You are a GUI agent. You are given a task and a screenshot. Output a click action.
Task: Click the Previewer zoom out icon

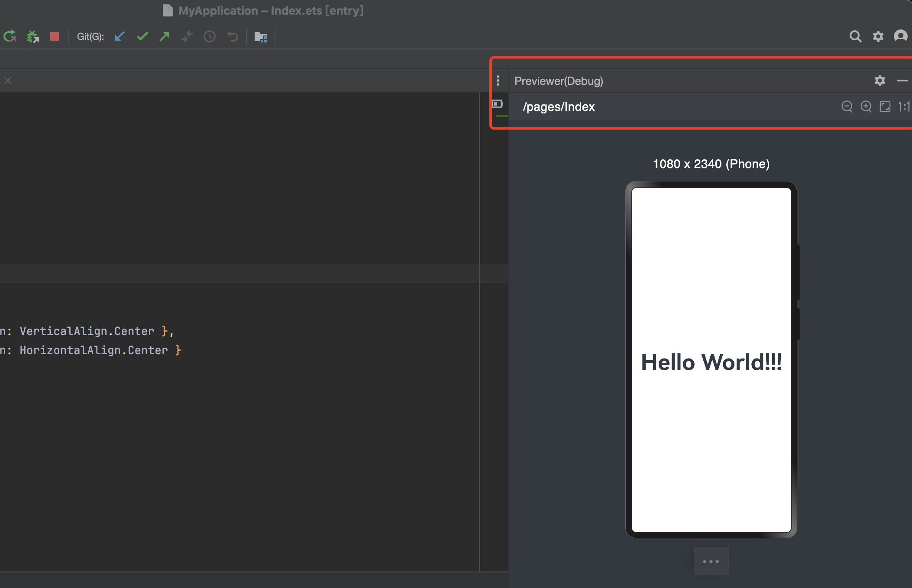pyautogui.click(x=847, y=107)
